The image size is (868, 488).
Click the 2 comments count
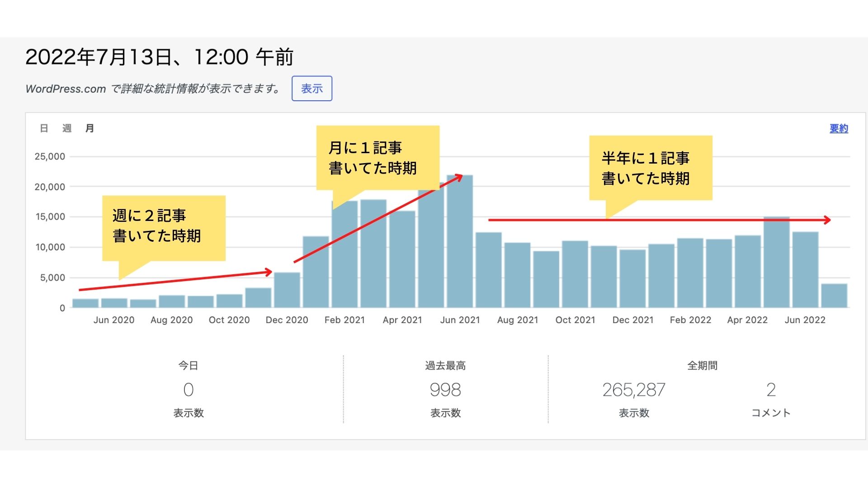771,390
